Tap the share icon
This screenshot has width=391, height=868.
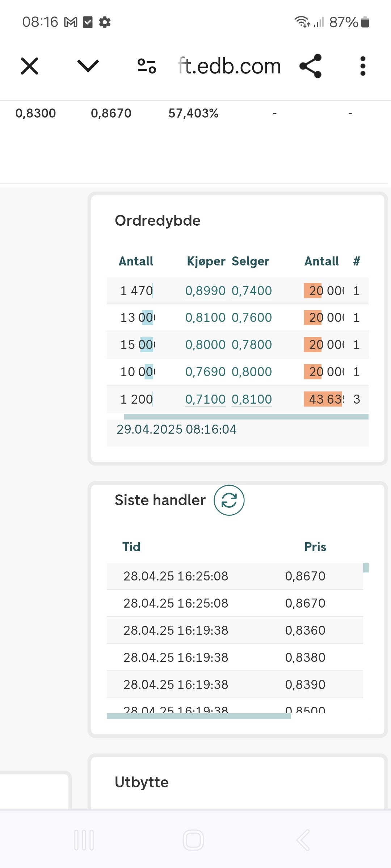[311, 66]
